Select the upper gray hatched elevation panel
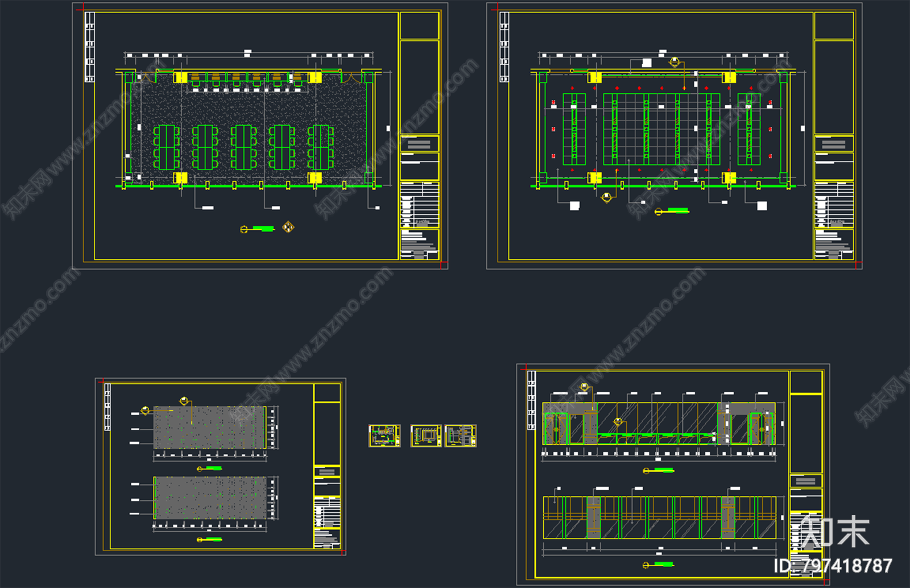This screenshot has height=588, width=910. [209, 427]
